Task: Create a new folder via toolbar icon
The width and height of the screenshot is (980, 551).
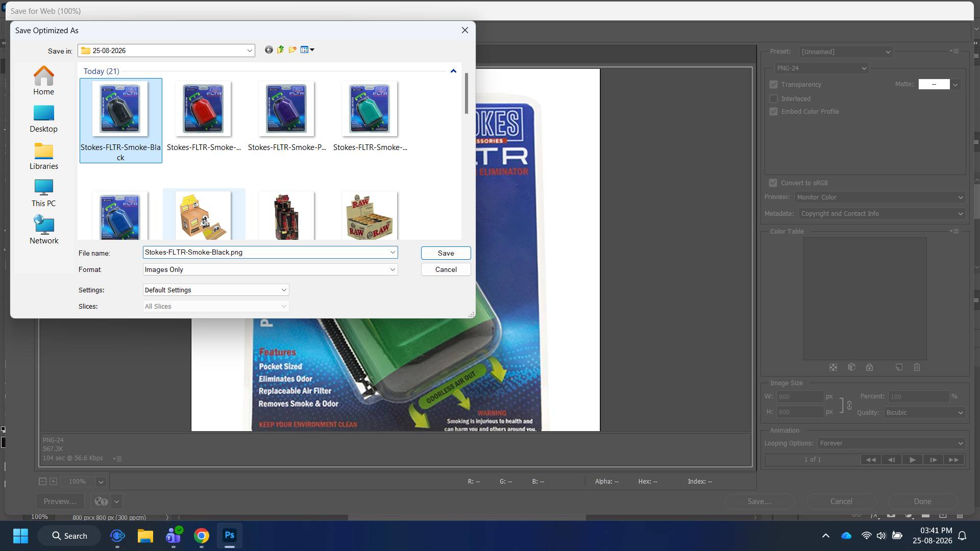Action: pos(292,50)
